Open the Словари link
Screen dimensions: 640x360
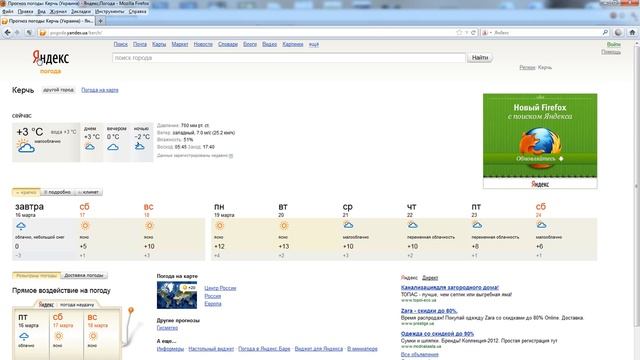pyautogui.click(x=228, y=44)
